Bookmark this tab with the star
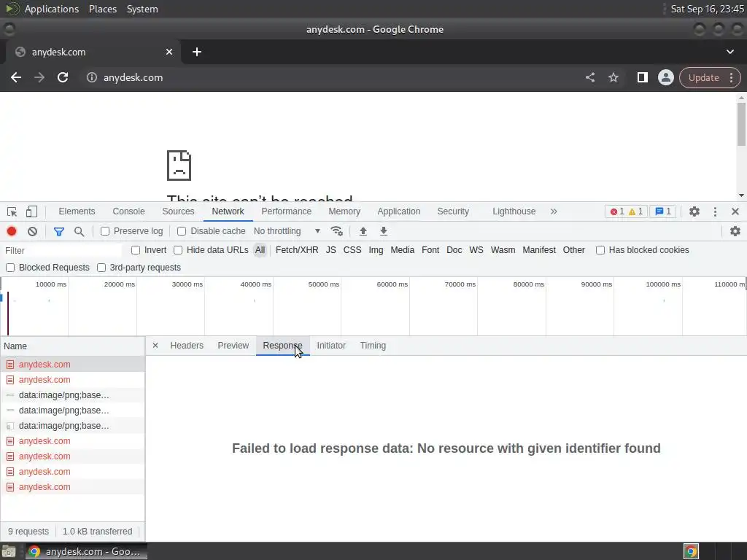Viewport: 747px width, 560px height. [613, 77]
